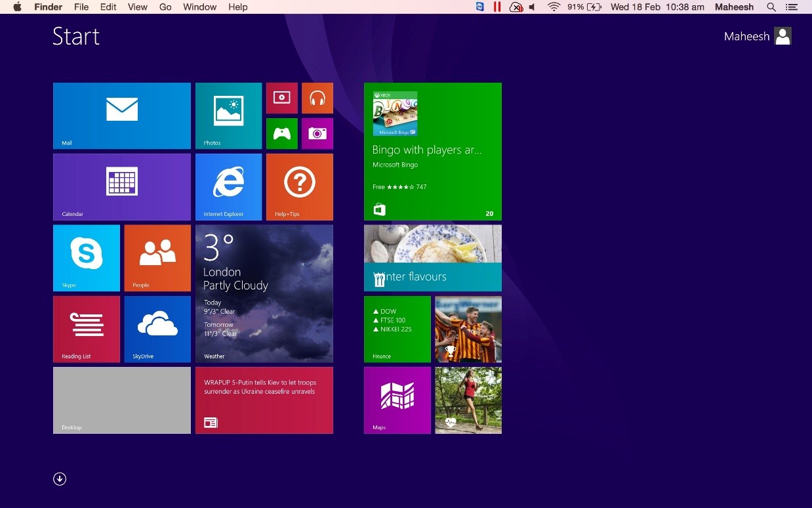This screenshot has height=508, width=812.
Task: Open the Maheesh user account menu
Action: 758,36
